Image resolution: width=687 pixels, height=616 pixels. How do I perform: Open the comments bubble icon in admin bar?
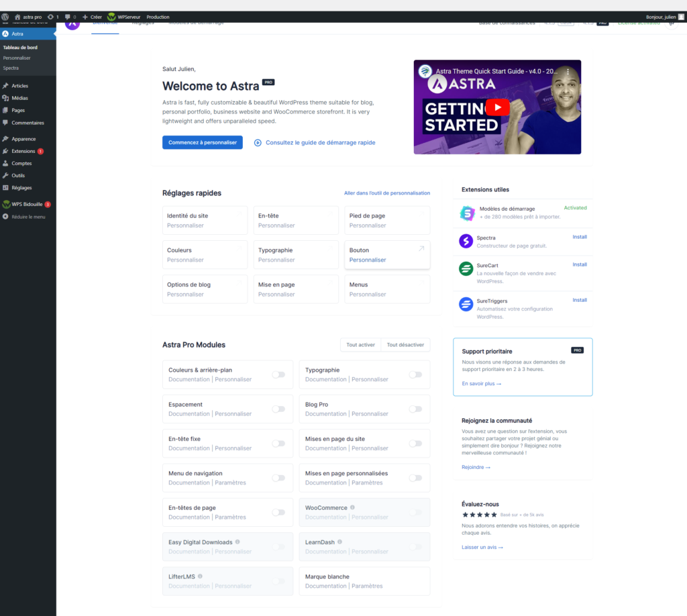tap(68, 17)
